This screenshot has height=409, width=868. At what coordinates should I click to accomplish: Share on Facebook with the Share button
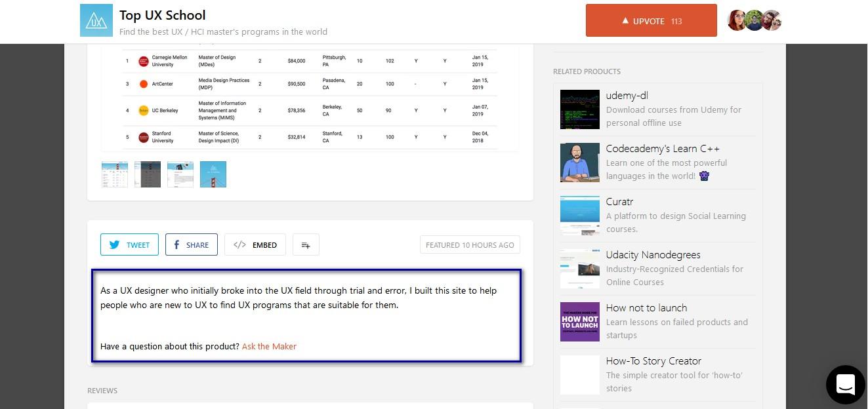coord(192,244)
